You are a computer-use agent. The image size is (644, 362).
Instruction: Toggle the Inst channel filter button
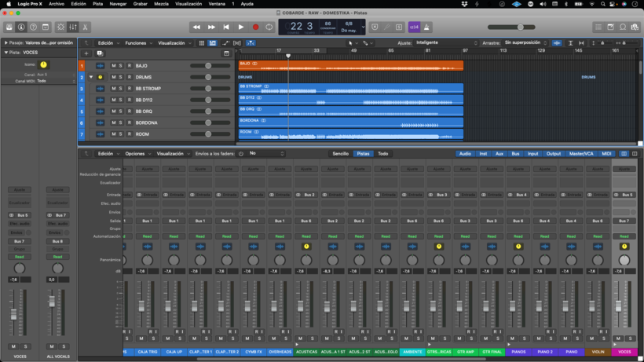click(x=483, y=153)
